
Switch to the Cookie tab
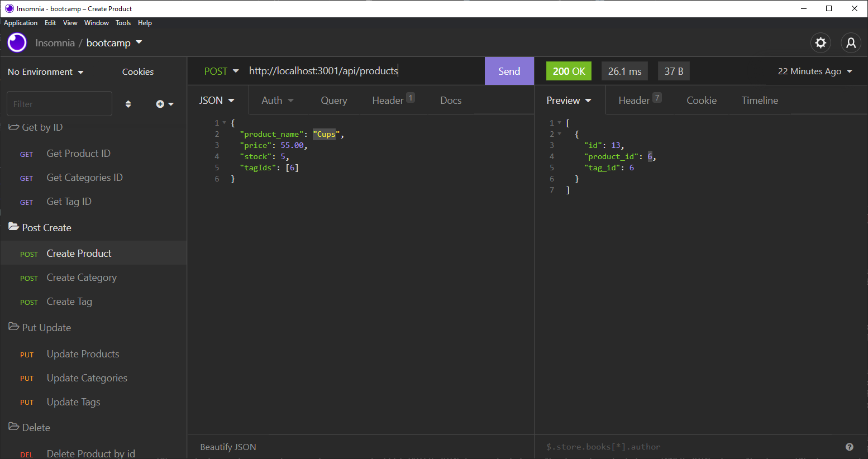point(702,101)
